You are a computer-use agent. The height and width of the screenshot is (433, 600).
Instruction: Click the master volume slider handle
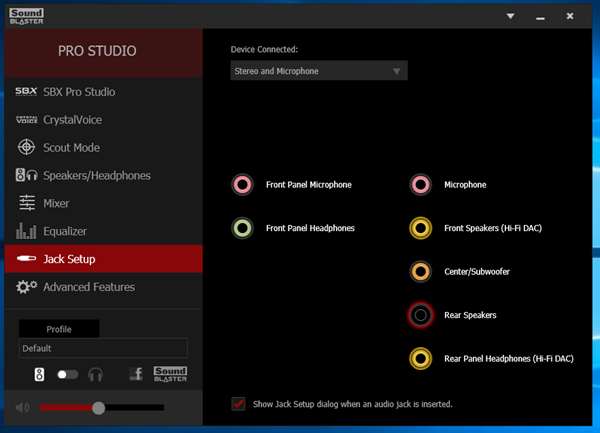point(98,408)
